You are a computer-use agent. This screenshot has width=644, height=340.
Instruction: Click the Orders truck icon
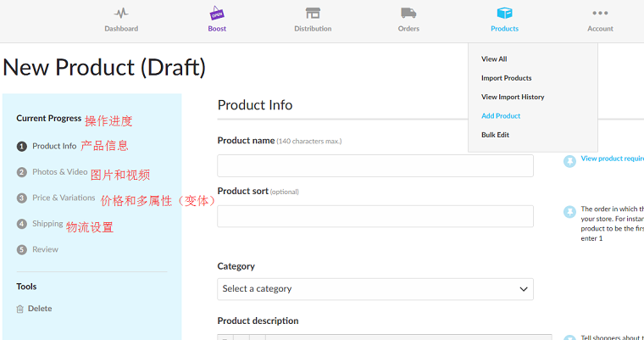click(x=408, y=14)
